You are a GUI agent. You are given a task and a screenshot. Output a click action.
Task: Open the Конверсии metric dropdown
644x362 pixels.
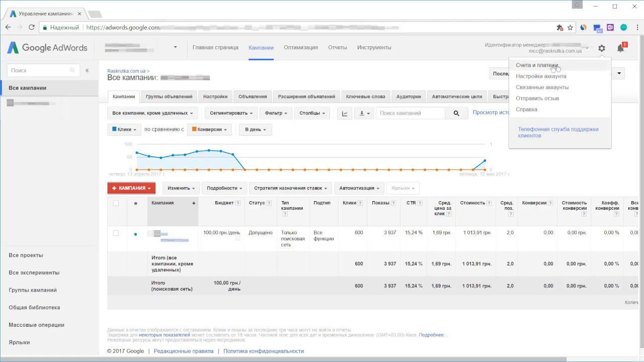(209, 130)
